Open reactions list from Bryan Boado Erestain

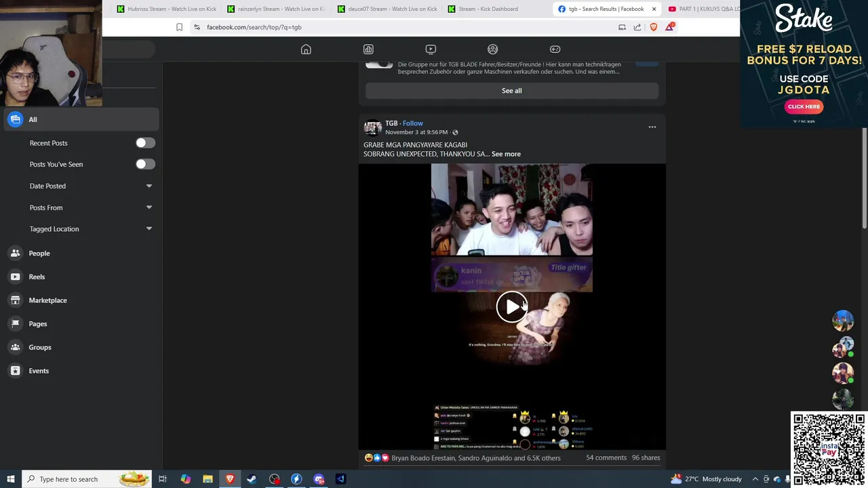tap(476, 458)
